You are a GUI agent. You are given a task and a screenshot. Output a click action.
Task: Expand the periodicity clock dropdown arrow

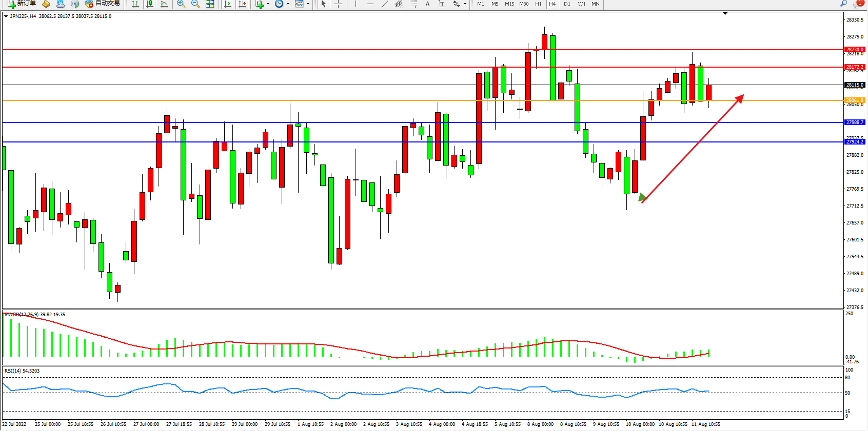[x=288, y=4]
